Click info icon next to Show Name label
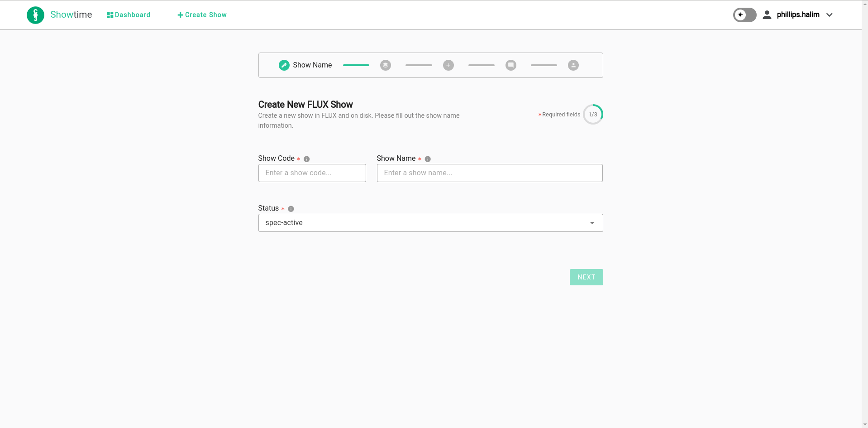 [x=428, y=159]
